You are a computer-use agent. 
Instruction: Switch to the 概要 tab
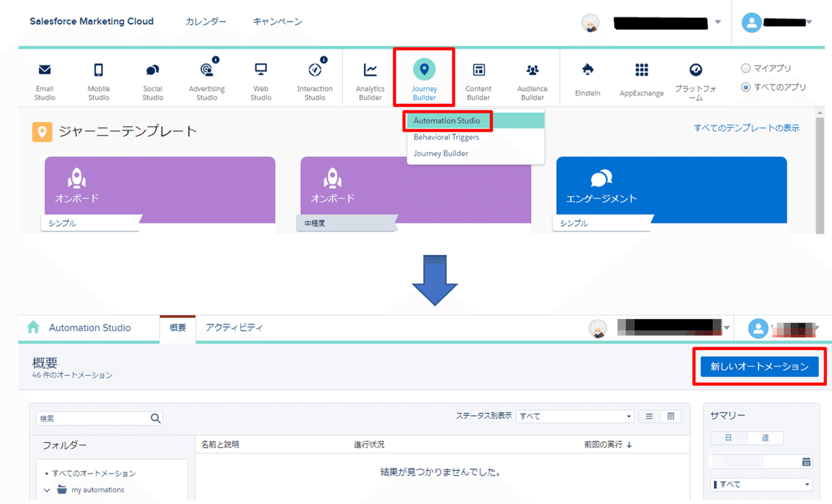(x=177, y=328)
